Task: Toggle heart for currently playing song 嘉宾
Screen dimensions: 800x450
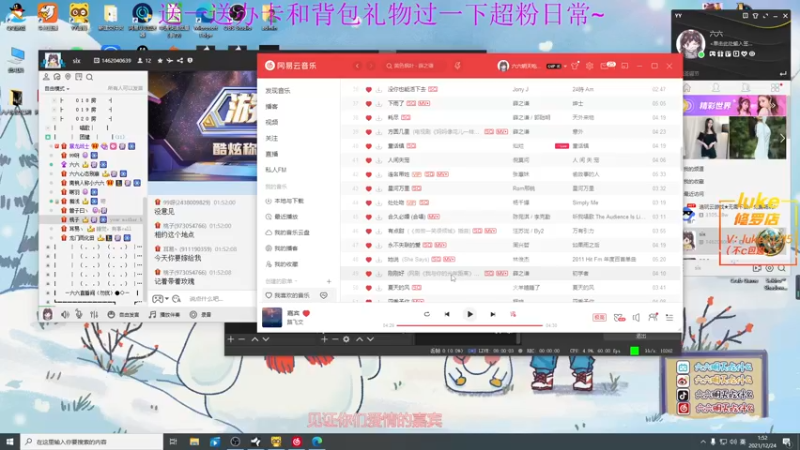Action: tap(306, 313)
